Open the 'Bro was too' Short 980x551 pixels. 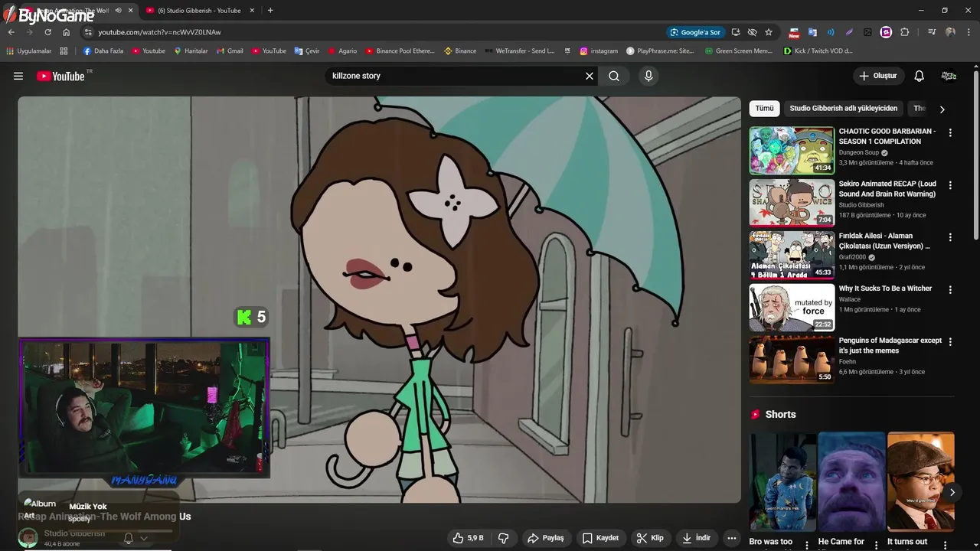pos(782,482)
